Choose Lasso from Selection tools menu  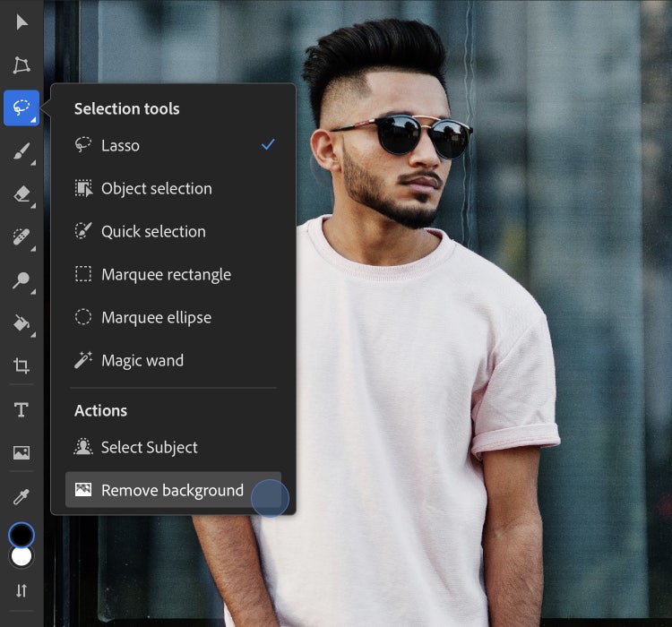[x=120, y=145]
